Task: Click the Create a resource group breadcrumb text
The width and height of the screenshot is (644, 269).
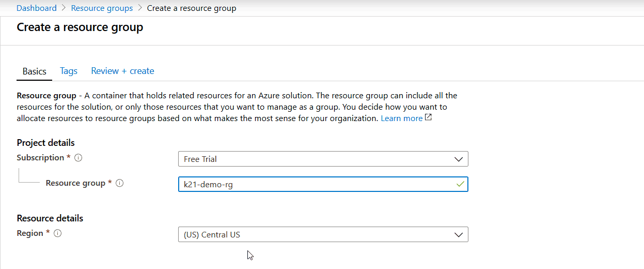Action: (192, 8)
